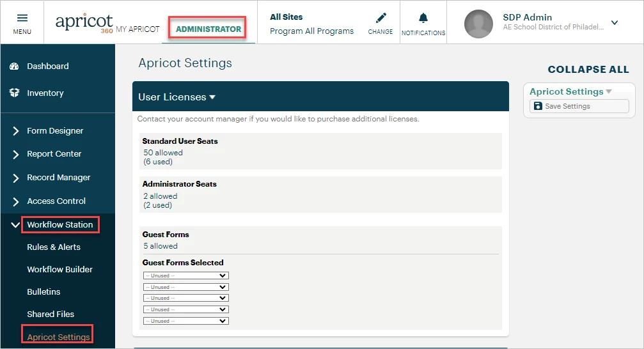Open the Form Designer menu item
The height and width of the screenshot is (349, 644).
coord(55,131)
